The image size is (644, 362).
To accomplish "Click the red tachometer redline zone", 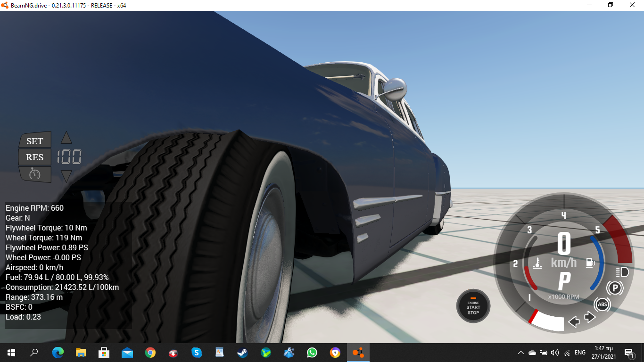I will 619,239.
